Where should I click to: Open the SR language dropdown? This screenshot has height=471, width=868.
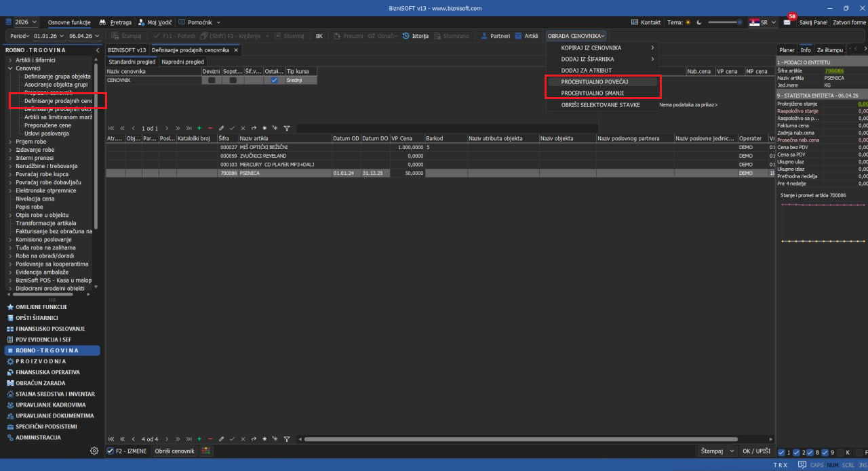coord(763,22)
